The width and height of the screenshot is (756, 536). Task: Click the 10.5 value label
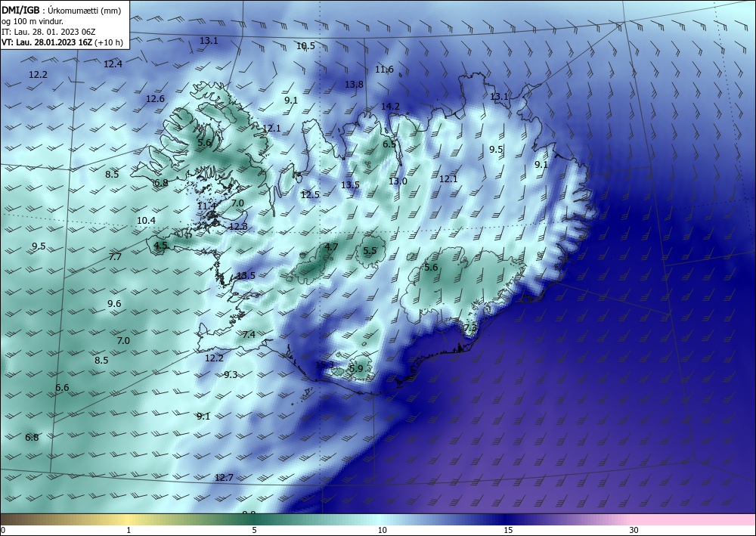305,46
